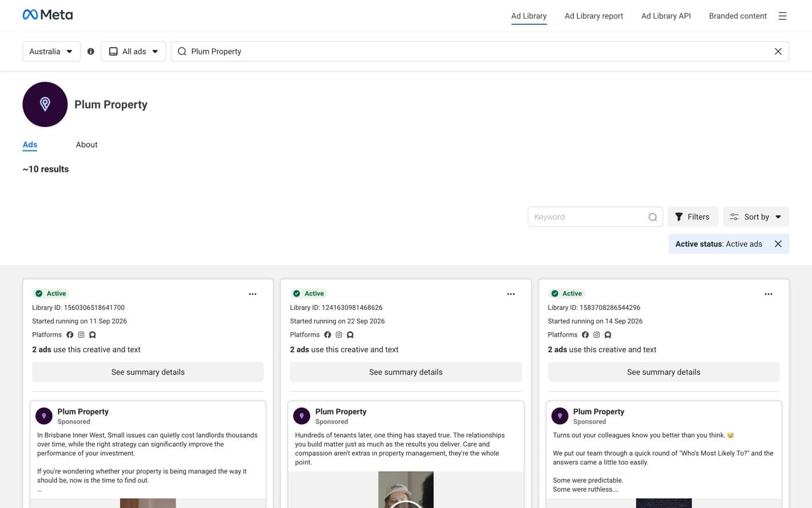Open Ad Library report
Viewport: 812px width, 508px height.
pos(594,16)
